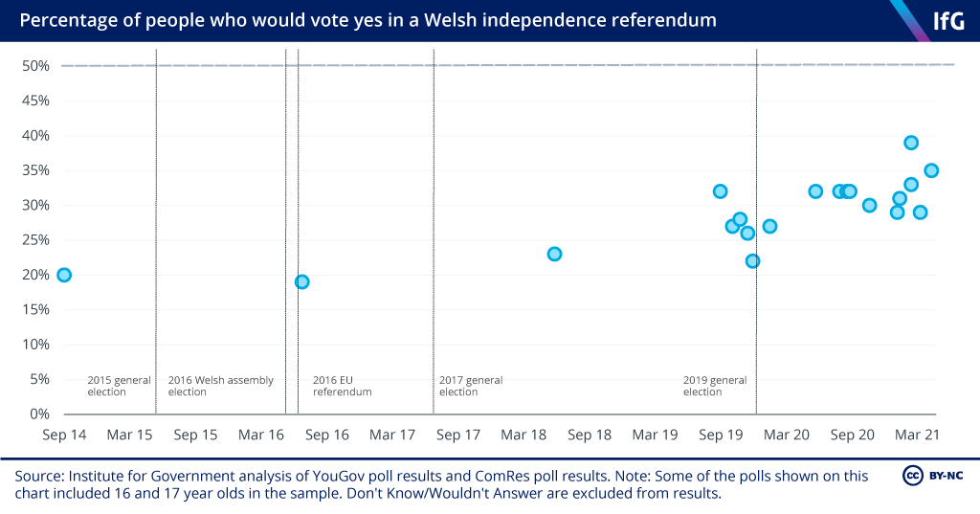The width and height of the screenshot is (980, 514).
Task: Click the rightmost 35% data point
Action: click(931, 170)
